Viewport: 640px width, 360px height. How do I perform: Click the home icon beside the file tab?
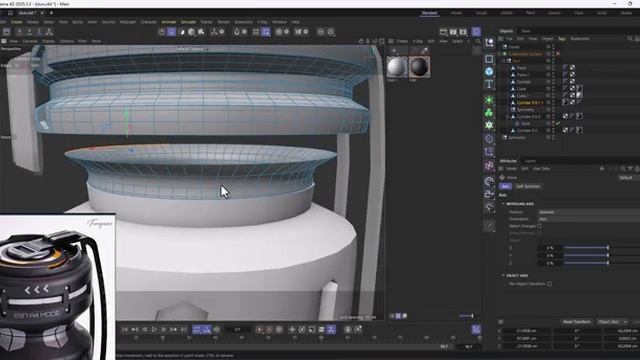(x=10, y=13)
